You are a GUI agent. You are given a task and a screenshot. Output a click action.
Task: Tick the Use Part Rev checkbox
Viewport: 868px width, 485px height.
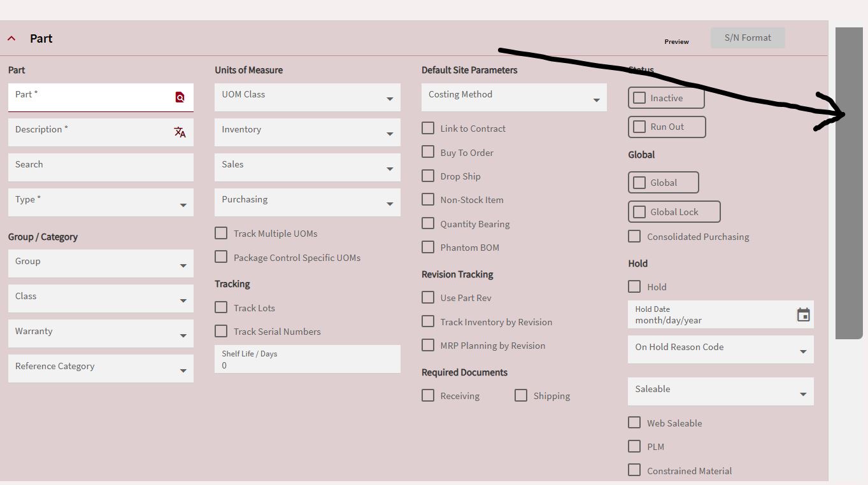point(428,297)
